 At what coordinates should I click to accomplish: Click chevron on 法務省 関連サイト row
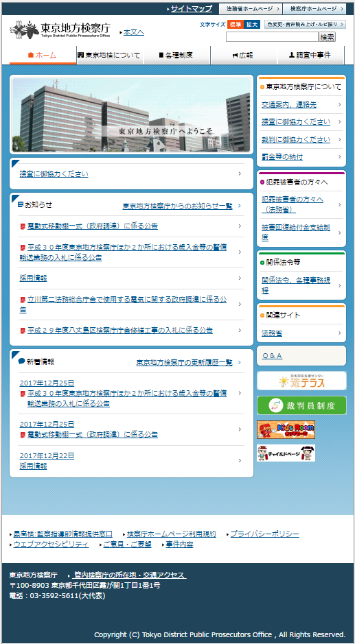(x=340, y=333)
